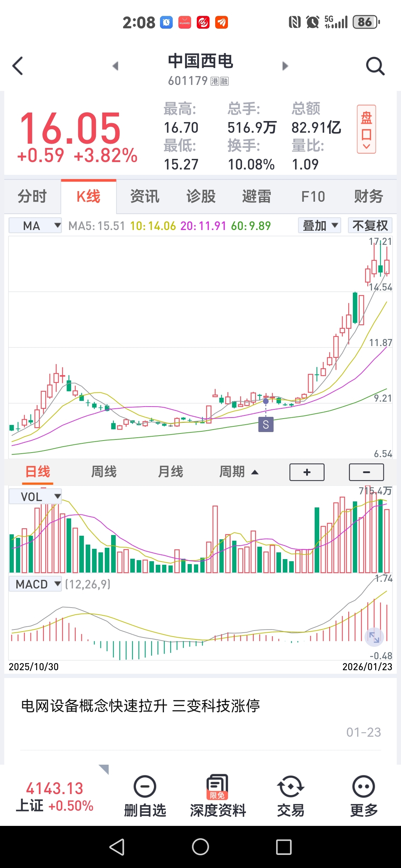Viewport: 401px width, 868px height.
Task: Tap Android recent apps button
Action: [x=284, y=847]
